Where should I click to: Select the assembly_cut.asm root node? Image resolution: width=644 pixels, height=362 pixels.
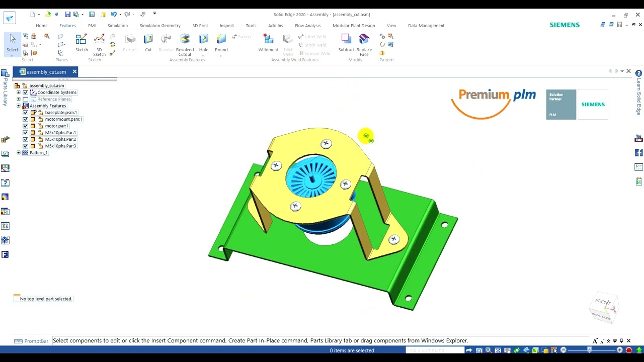coord(47,86)
